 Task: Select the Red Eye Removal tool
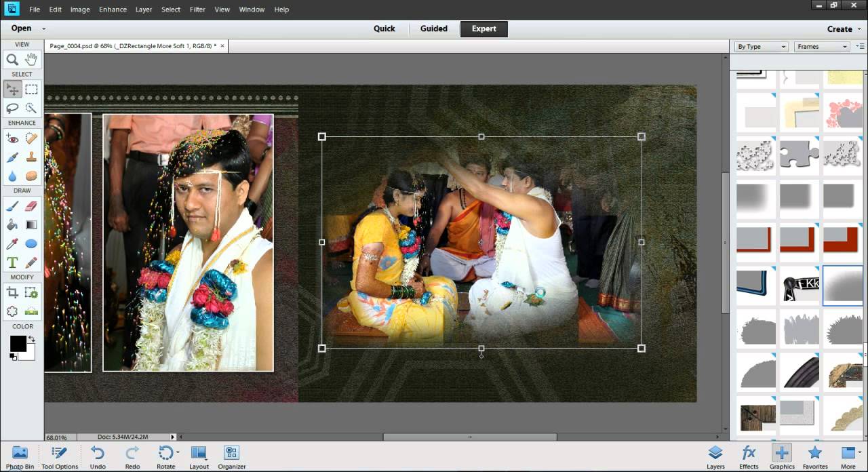[12, 138]
